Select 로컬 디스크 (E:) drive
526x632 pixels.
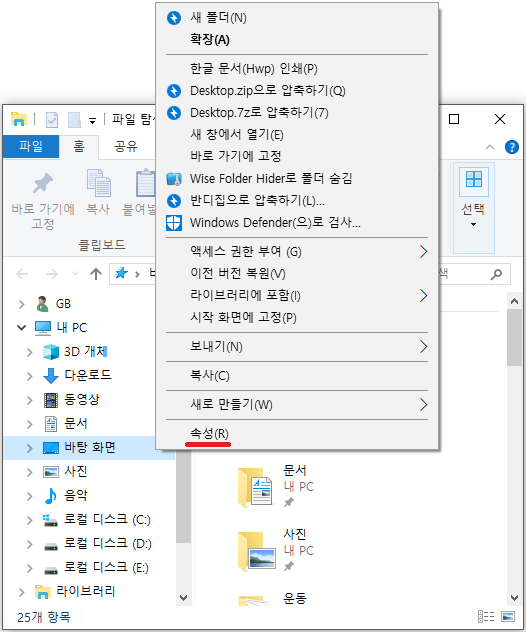coord(107,568)
